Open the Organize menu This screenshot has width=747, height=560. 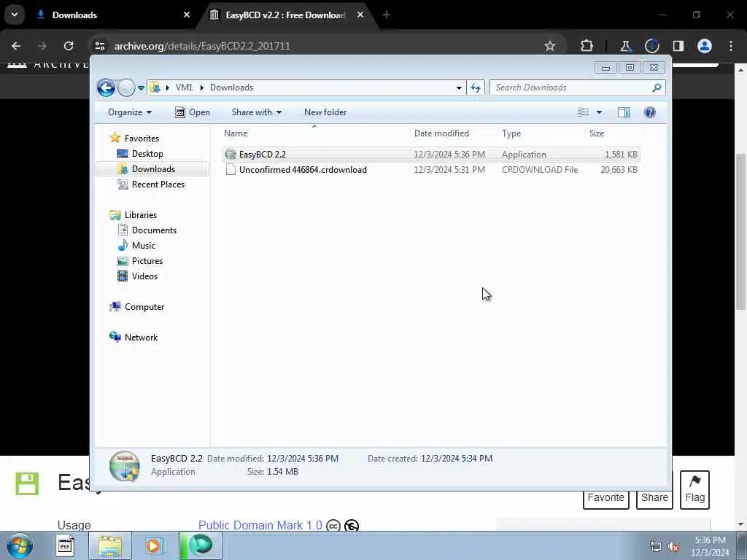click(x=130, y=112)
